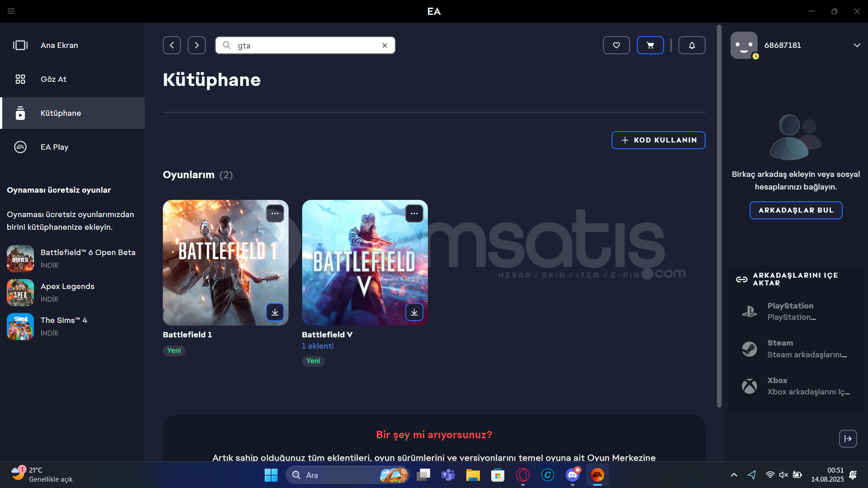Click the Apex Legends thumbnail
The width and height of the screenshot is (868, 488).
pyautogui.click(x=20, y=293)
